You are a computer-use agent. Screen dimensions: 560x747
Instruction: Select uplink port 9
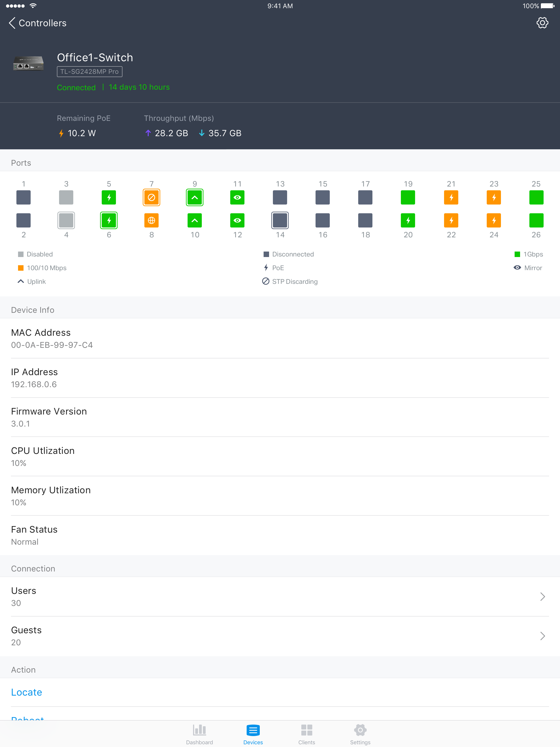[194, 198]
